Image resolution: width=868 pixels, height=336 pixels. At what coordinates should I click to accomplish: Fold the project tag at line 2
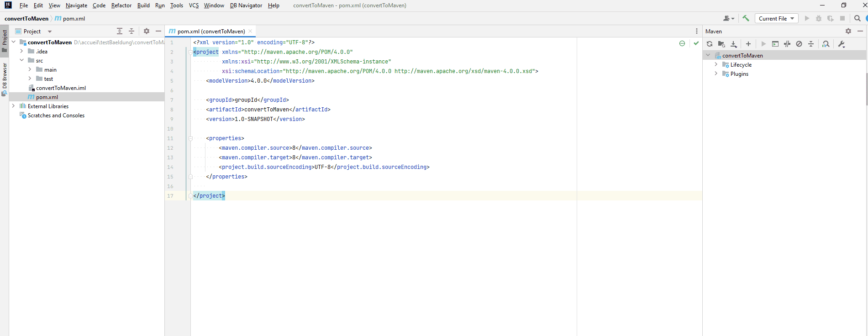point(190,52)
